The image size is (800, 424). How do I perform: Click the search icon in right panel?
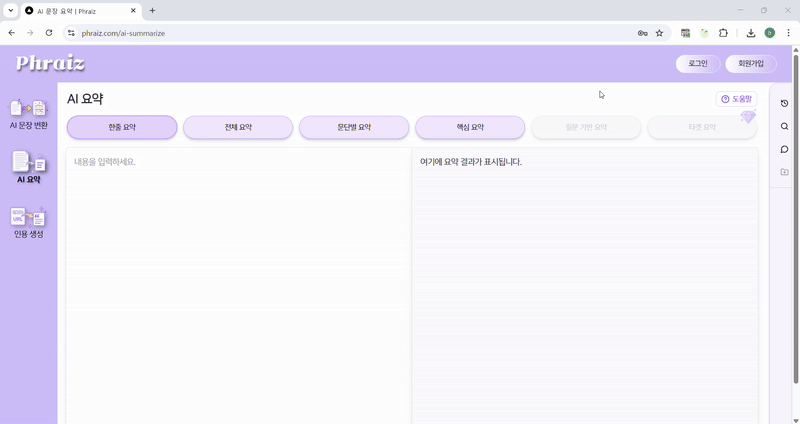tap(784, 127)
